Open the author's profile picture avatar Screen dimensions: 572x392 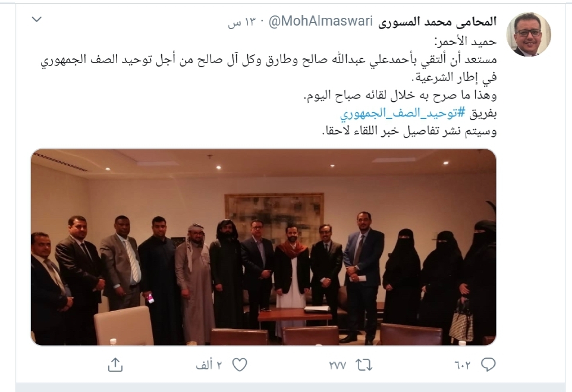click(x=528, y=35)
